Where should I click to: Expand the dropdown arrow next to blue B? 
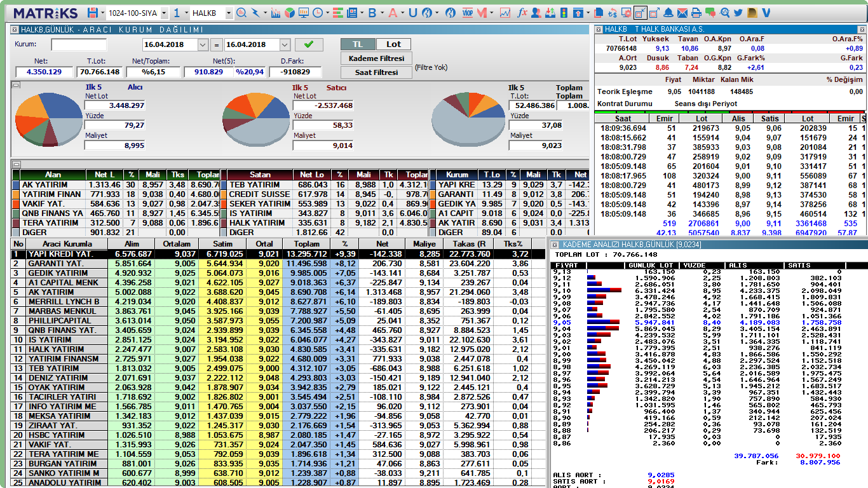pos(383,13)
